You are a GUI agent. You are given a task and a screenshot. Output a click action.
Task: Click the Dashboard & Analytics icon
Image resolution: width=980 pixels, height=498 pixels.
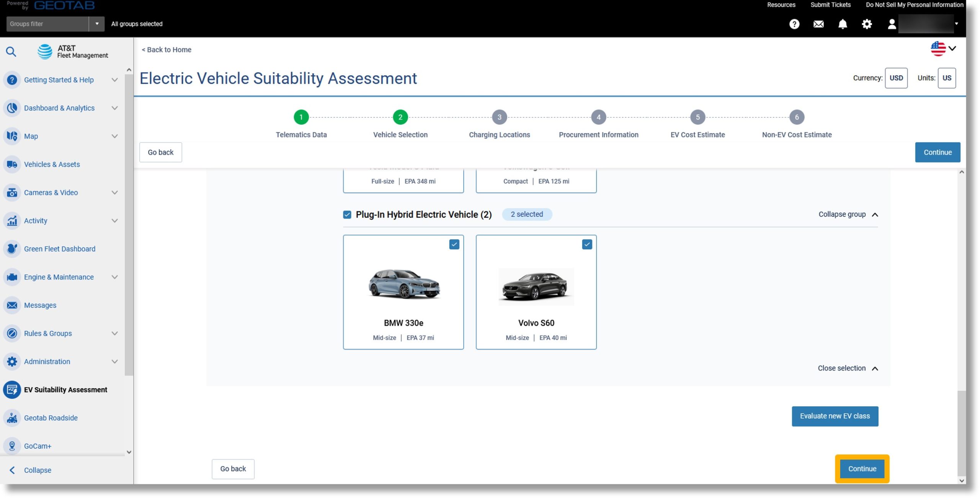pyautogui.click(x=12, y=108)
